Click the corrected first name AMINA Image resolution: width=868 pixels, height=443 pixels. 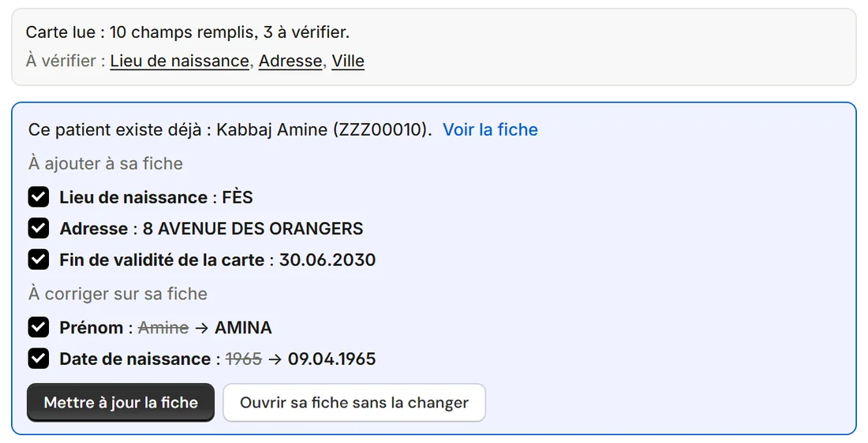(x=244, y=327)
